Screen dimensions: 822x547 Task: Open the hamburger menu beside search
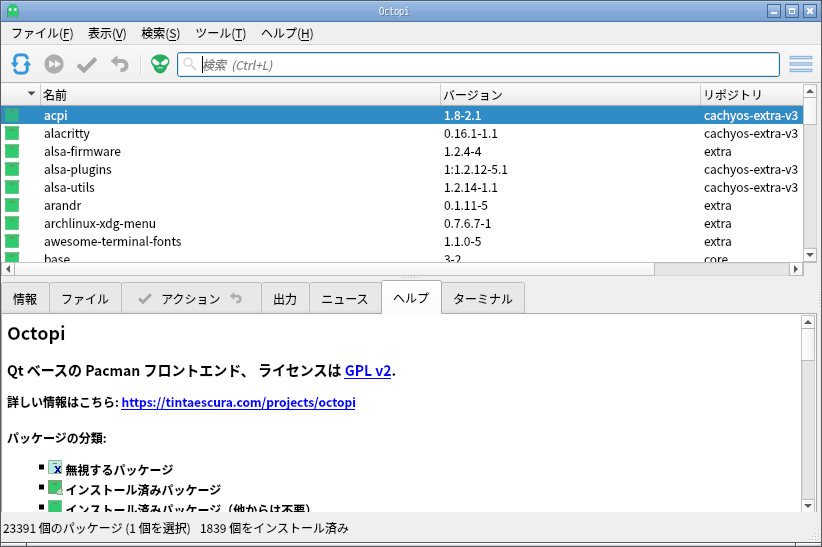pyautogui.click(x=801, y=64)
